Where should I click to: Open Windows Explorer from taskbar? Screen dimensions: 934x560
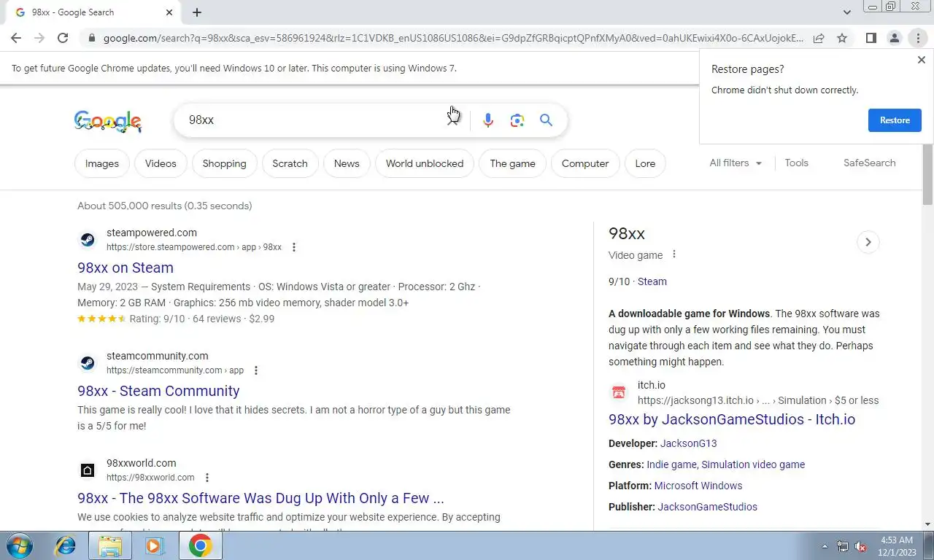click(110, 545)
